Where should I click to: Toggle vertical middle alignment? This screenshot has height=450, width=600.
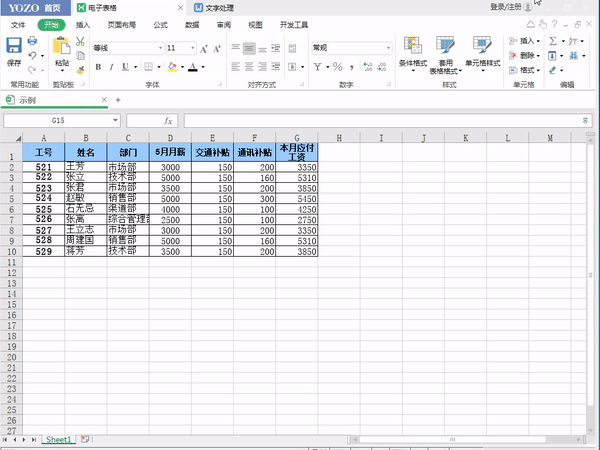pos(249,48)
